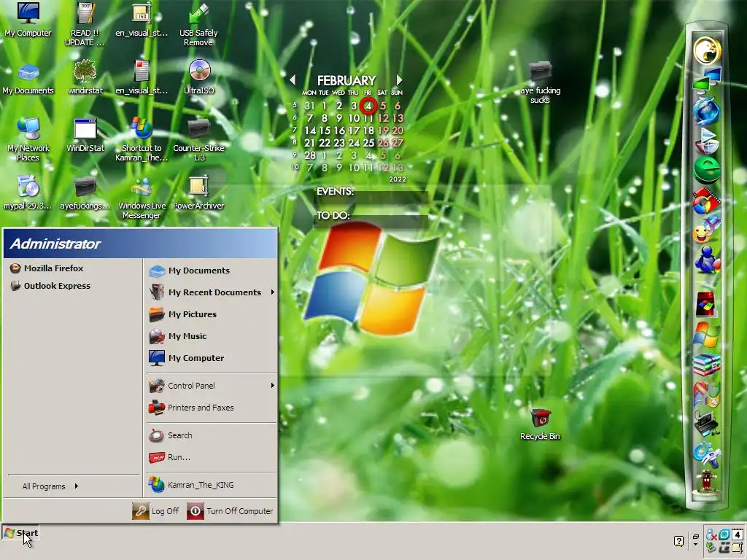
Task: Click the Turn Off Computer button
Action: pos(230,511)
